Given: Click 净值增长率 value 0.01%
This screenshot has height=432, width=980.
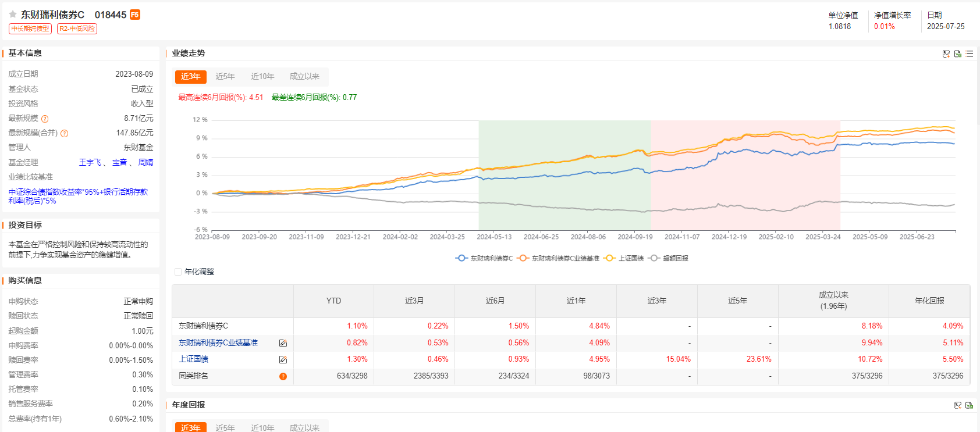Looking at the screenshot, I should coord(885,26).
